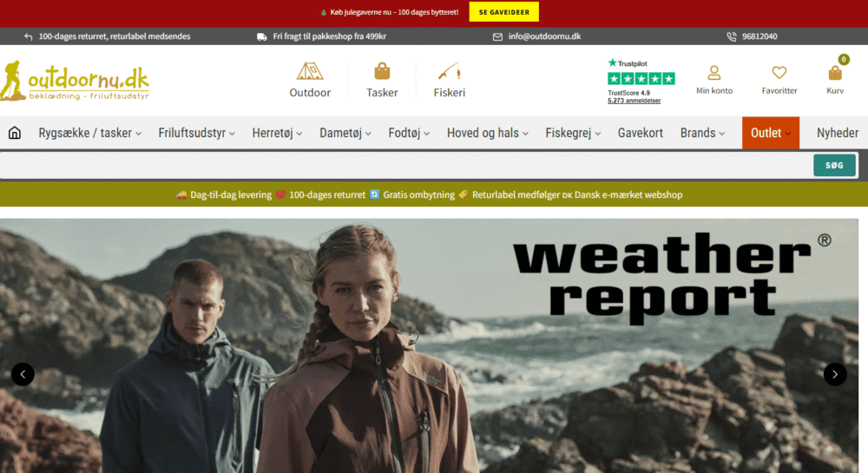This screenshot has height=473, width=868.
Task: Click the home icon in navigation bar
Action: pyautogui.click(x=15, y=133)
